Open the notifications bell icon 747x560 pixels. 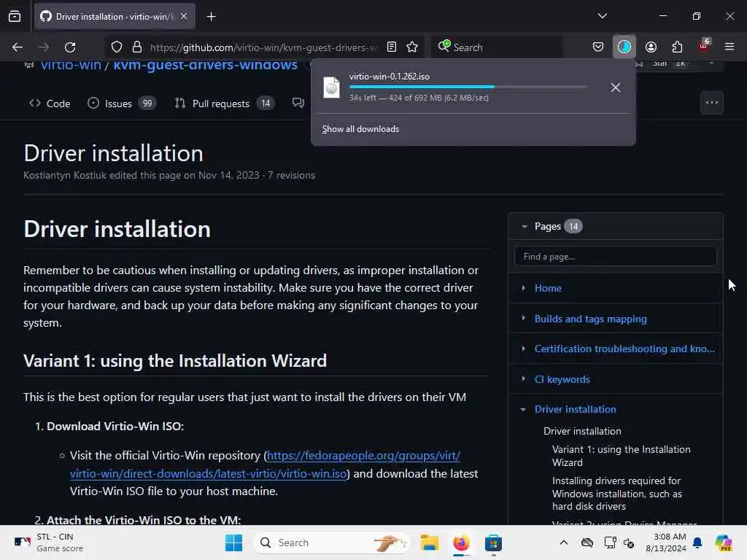click(697, 542)
